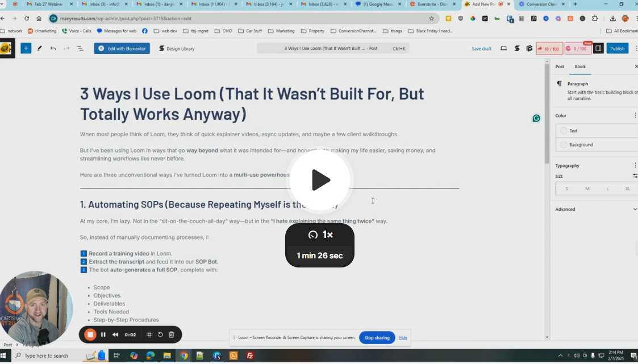Screen dimensions: 638x364
Task: Open File Explorer from the taskbar
Action: [167, 356]
